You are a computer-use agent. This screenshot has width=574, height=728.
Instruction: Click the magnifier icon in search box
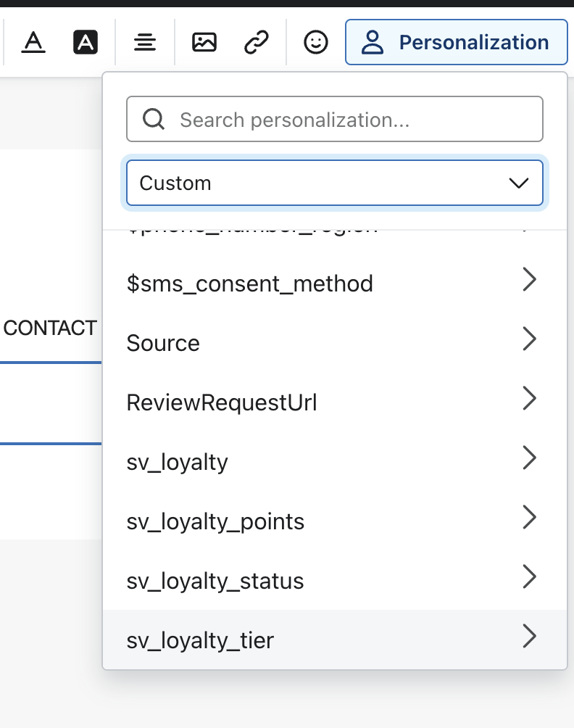click(x=154, y=120)
